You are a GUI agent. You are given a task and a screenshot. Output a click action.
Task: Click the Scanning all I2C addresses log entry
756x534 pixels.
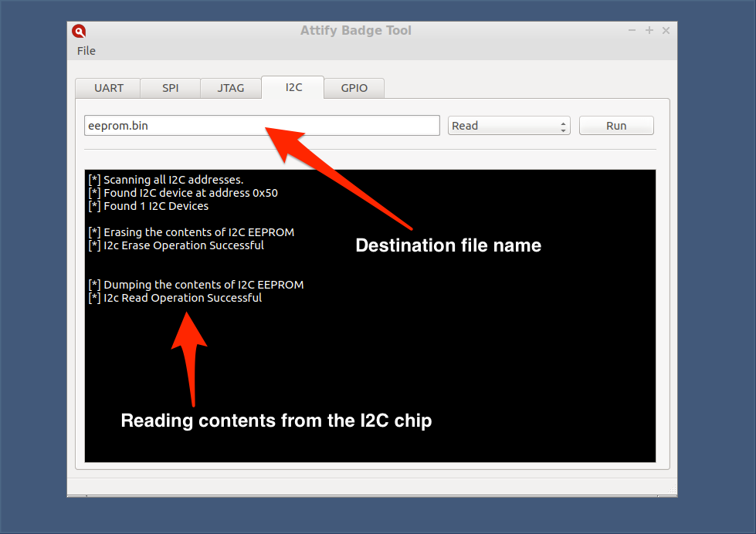pos(166,179)
